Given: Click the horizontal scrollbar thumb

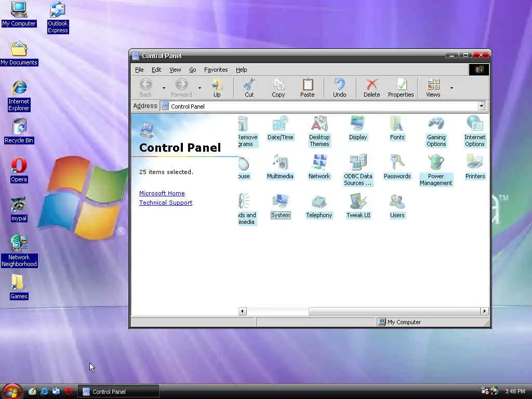Looking at the screenshot, I should click(x=394, y=311).
